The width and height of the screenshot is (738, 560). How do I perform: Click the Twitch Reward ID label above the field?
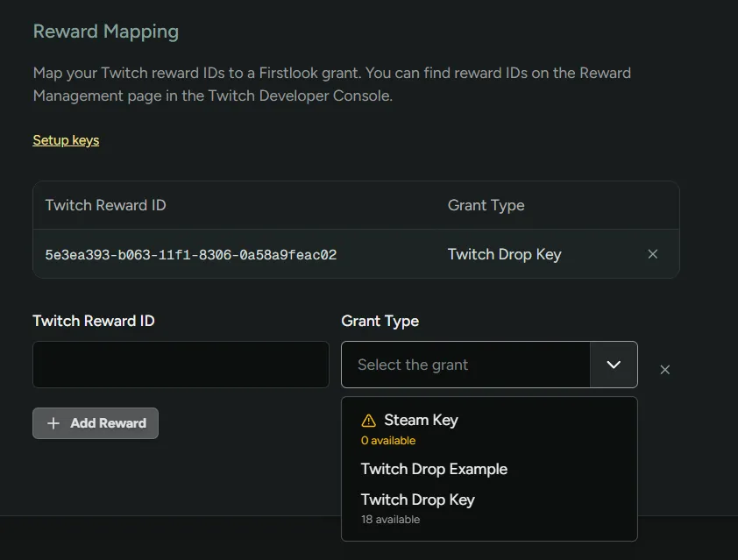pyautogui.click(x=94, y=321)
